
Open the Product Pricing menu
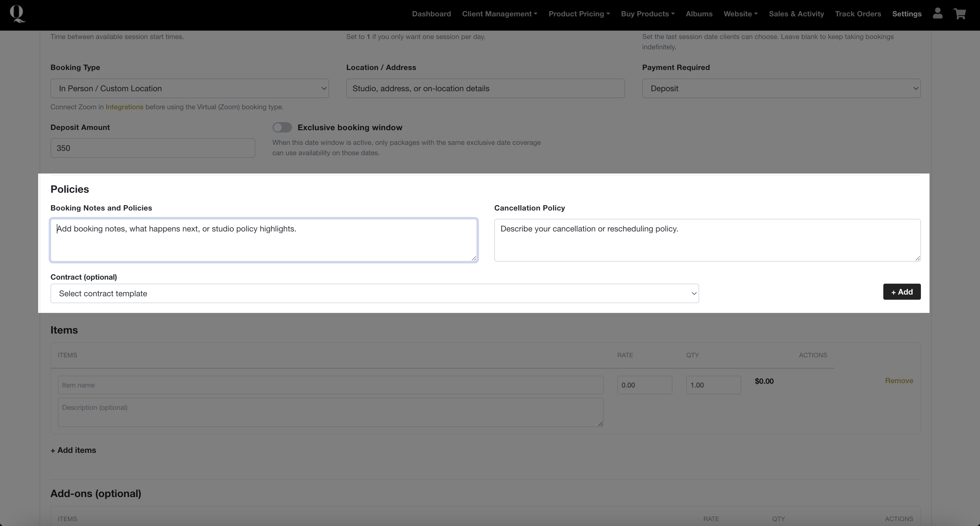579,14
